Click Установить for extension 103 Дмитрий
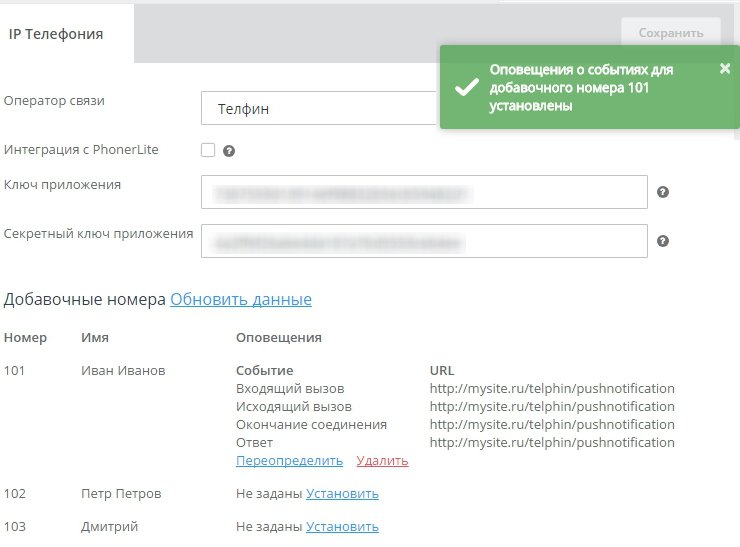This screenshot has height=547, width=740. [343, 527]
